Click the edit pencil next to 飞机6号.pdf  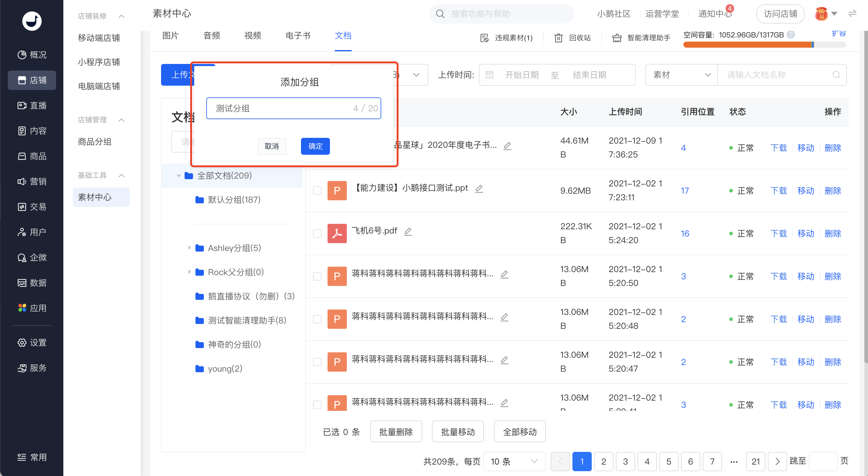pos(408,232)
